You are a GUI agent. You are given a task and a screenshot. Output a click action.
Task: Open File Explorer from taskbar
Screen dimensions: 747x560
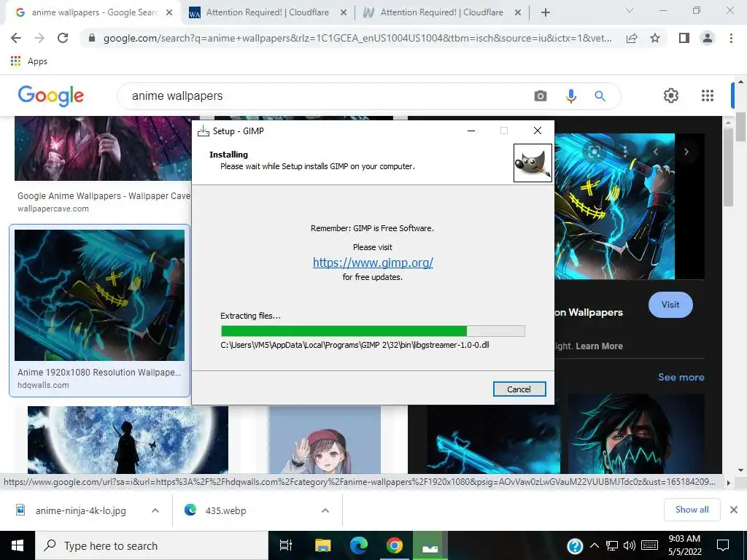[322, 545]
